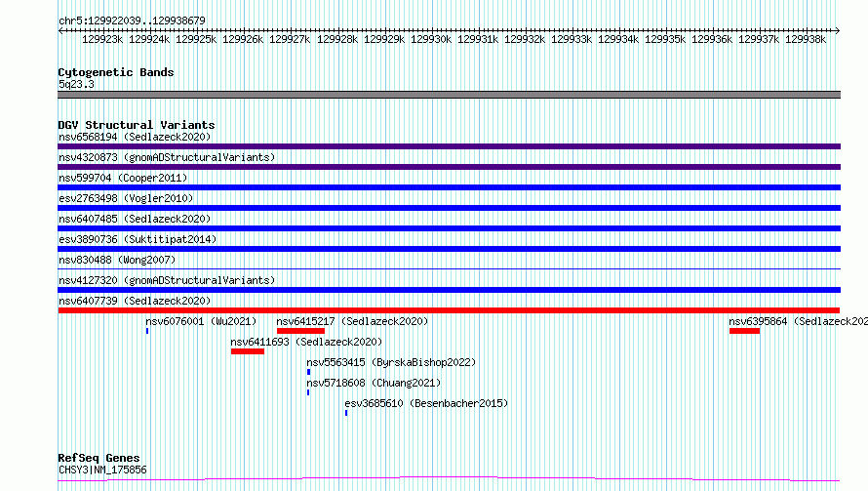The height and width of the screenshot is (491, 868).
Task: Select the blue mark under nsv5563415
Action: 308,372
